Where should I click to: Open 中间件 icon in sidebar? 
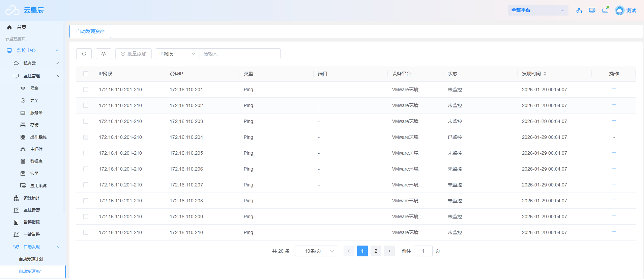[x=23, y=149]
